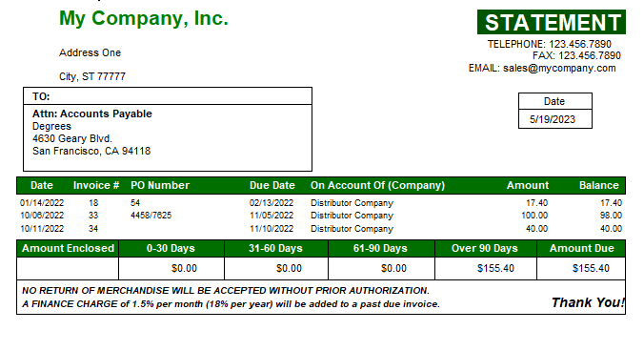Select the Attn: Accounts Payable line
The image size is (644, 351).
(92, 114)
